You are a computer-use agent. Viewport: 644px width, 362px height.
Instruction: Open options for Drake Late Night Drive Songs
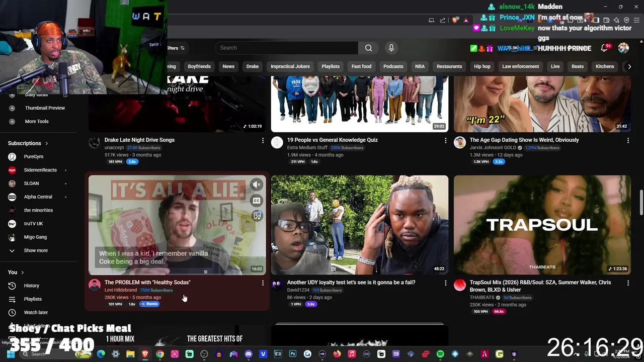pos(263,141)
